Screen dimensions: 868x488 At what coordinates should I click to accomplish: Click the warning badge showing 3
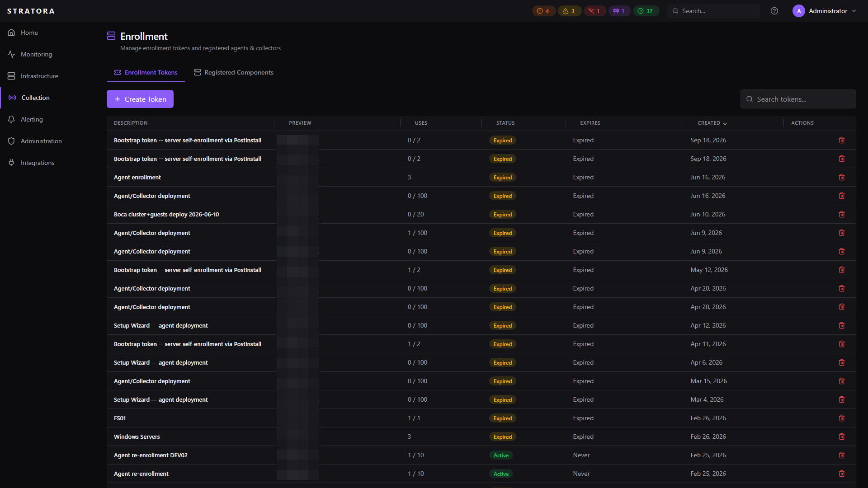tap(569, 11)
